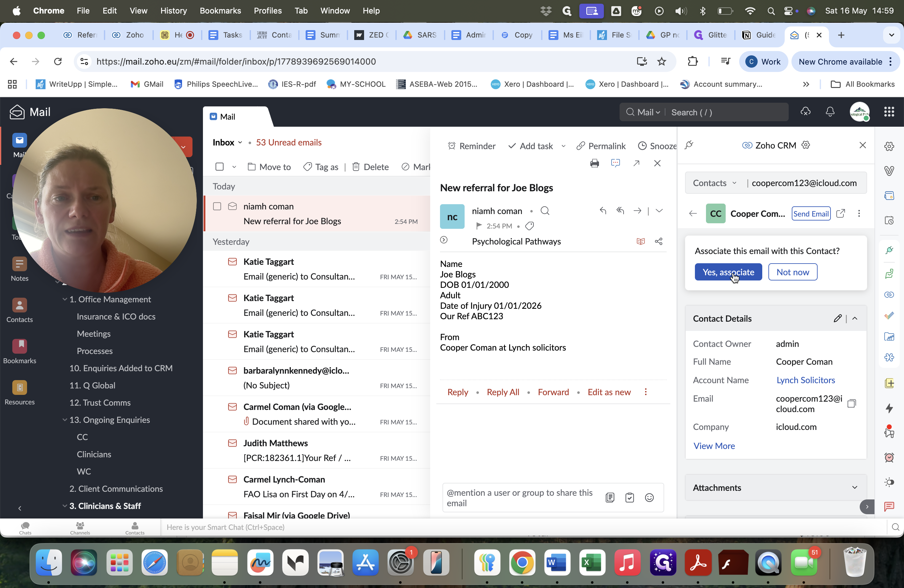Open Cooper Coman contact in new window
Viewport: 904px width, 588px height.
[x=841, y=213]
